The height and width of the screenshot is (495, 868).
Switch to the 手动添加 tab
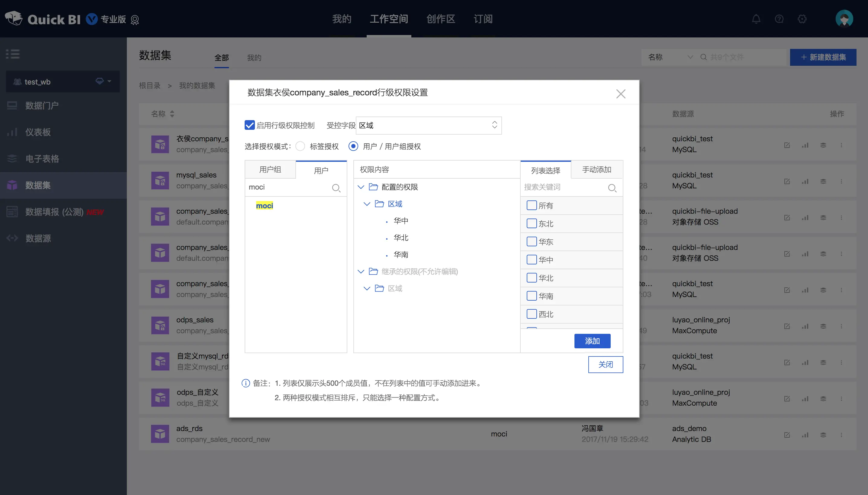(x=596, y=170)
